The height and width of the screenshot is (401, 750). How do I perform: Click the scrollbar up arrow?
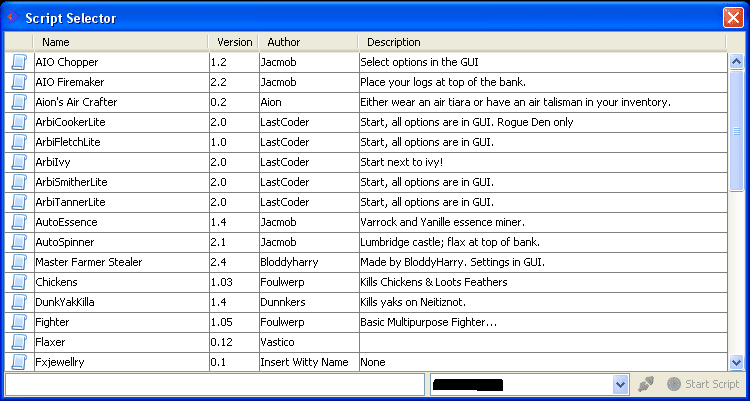pyautogui.click(x=736, y=61)
